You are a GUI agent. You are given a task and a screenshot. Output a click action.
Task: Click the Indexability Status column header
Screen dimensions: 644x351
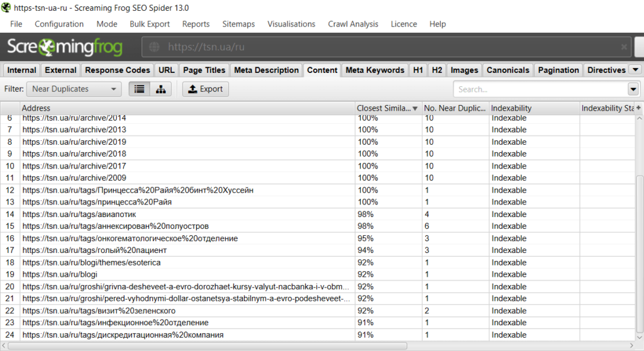[607, 108]
